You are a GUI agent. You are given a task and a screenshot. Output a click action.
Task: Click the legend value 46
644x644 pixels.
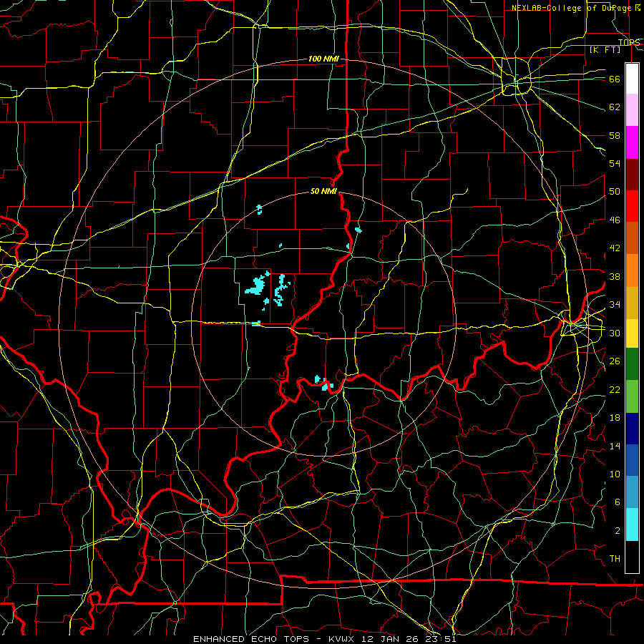tap(615, 220)
